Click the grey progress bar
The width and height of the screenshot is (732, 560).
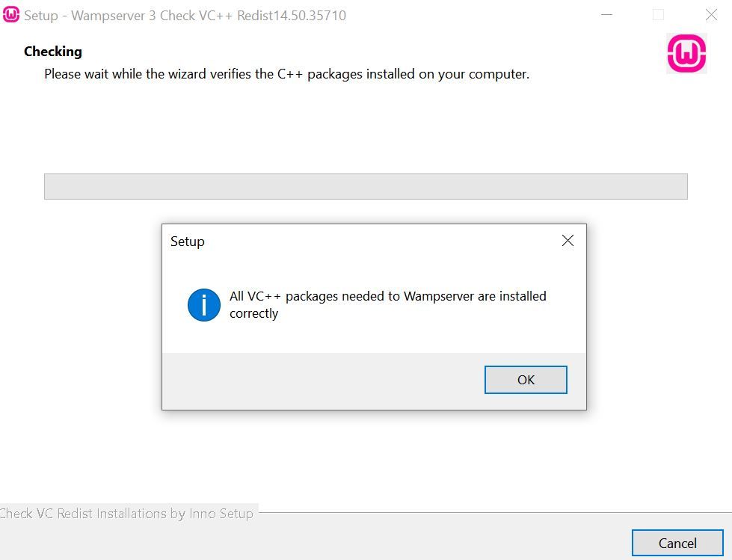tap(366, 186)
